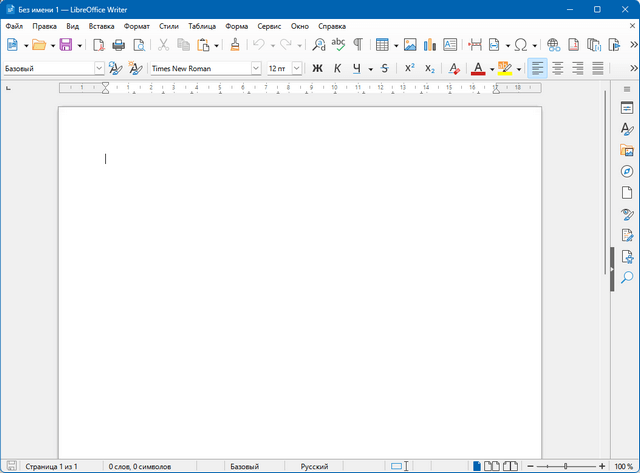Click the Export as PDF icon
This screenshot has width=640, height=473.
click(x=98, y=45)
